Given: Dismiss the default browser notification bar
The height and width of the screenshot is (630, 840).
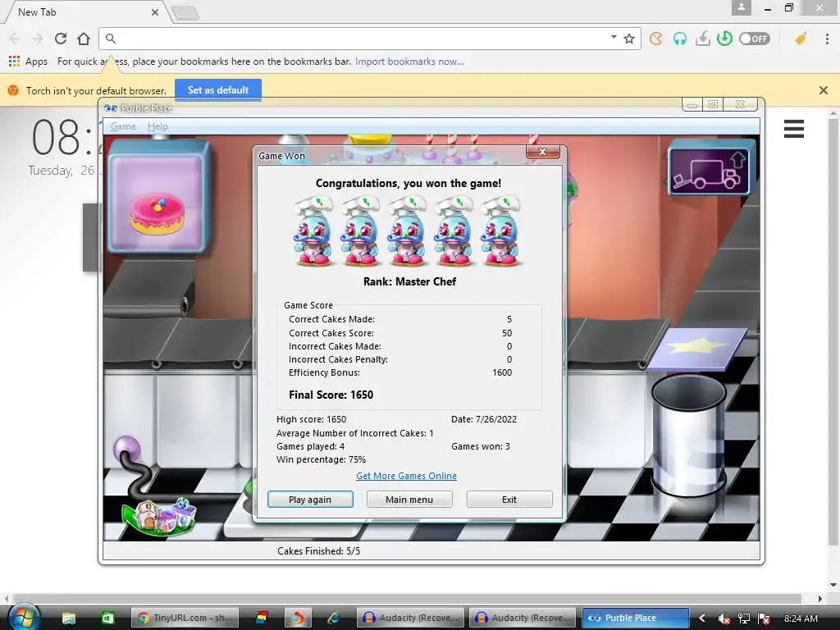Looking at the screenshot, I should 824,90.
